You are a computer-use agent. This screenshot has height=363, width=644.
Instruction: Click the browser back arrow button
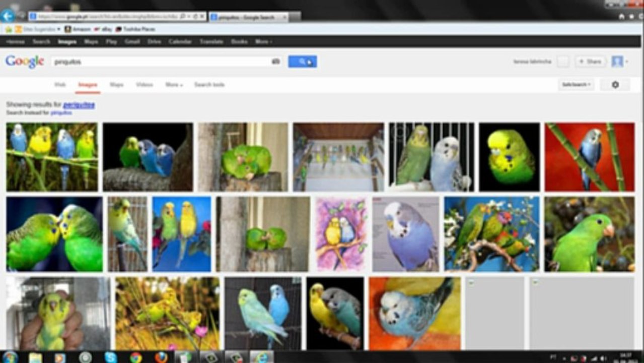pos(7,16)
